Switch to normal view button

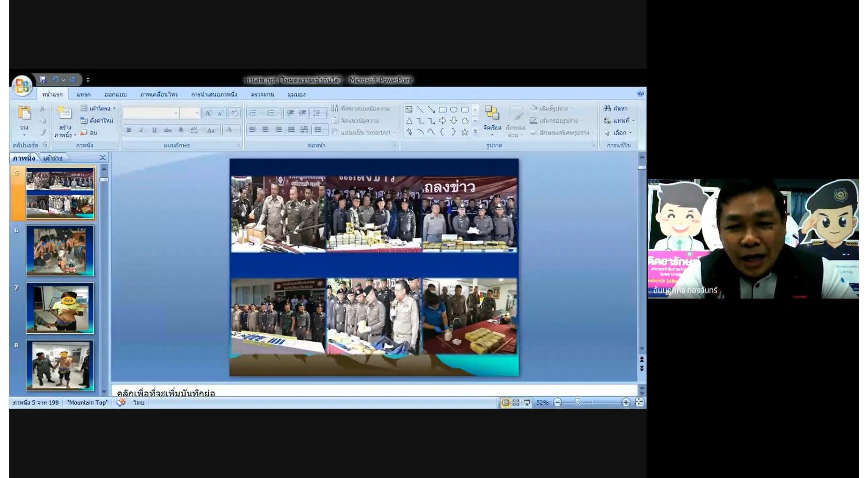click(505, 402)
